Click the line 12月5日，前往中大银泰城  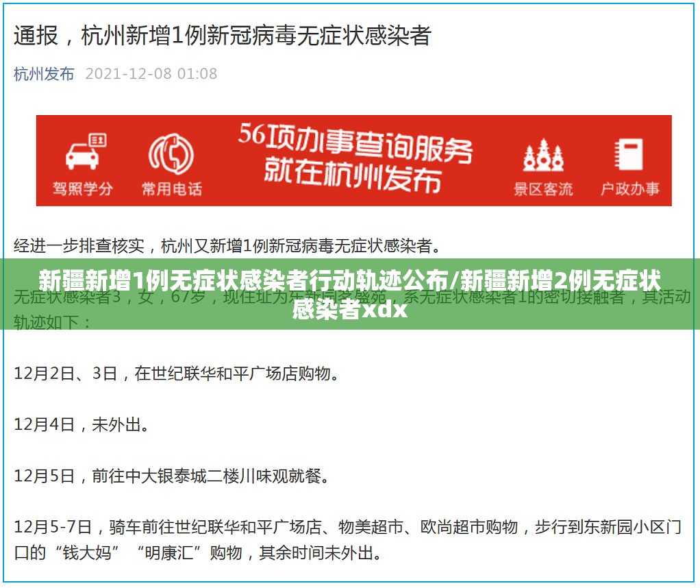tap(172, 476)
